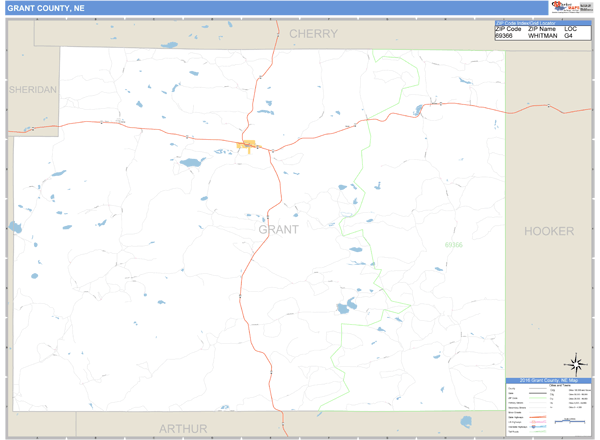Select the HOOKER county label

tap(549, 231)
